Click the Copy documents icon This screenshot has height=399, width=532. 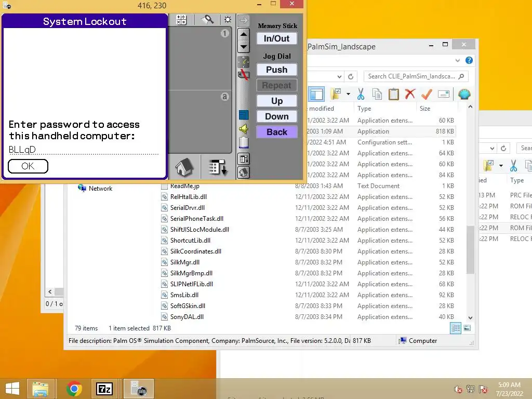click(377, 94)
